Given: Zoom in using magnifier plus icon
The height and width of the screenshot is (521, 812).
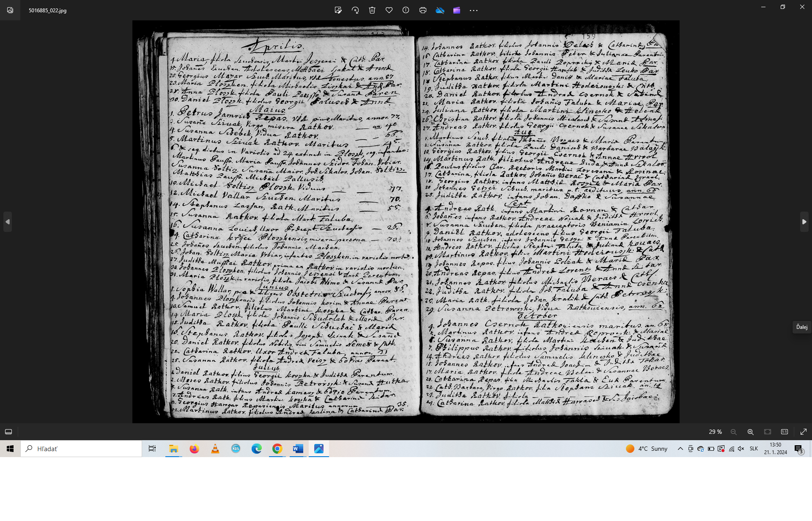Looking at the screenshot, I should click(751, 432).
